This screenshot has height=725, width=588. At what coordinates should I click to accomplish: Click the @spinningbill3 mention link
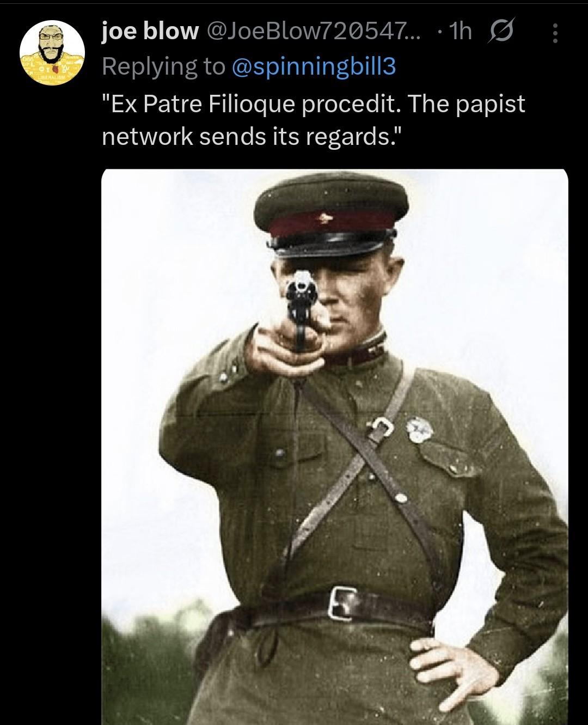[x=314, y=66]
